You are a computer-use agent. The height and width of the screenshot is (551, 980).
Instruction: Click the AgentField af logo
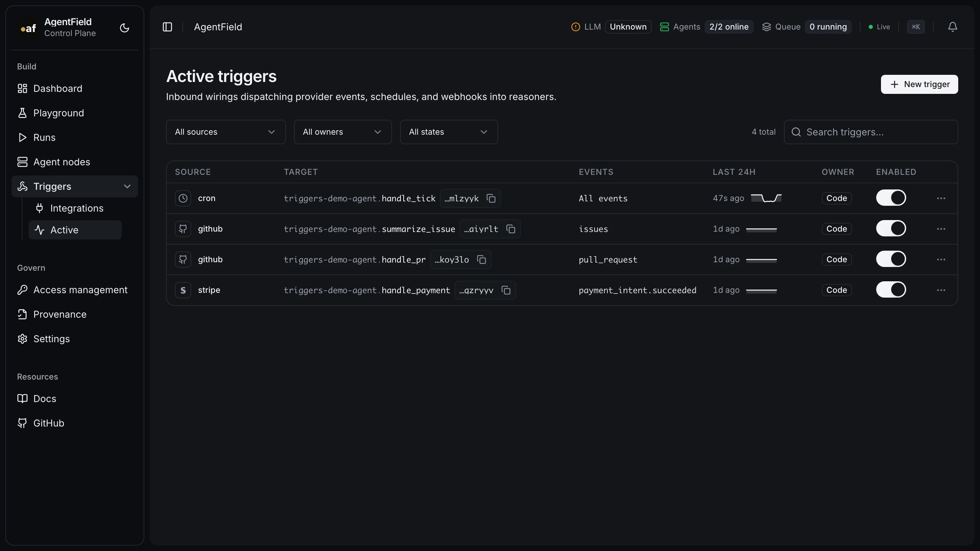[x=28, y=28]
